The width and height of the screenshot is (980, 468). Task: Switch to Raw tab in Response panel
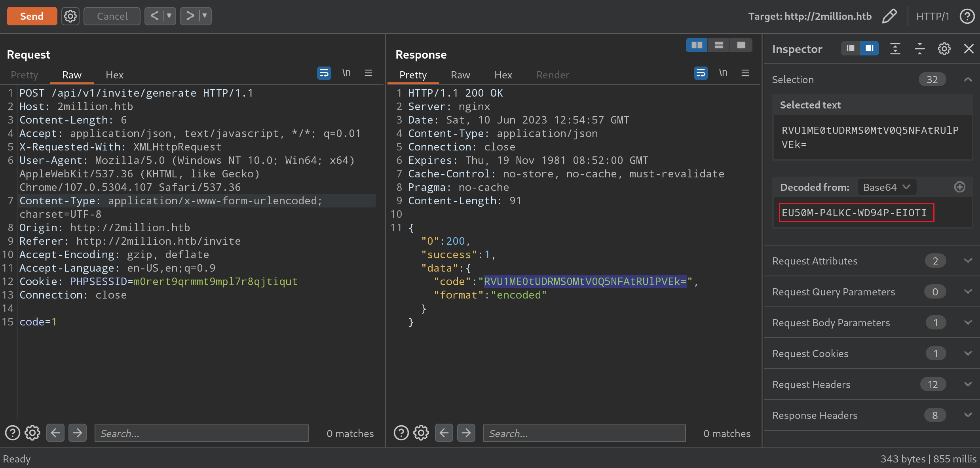tap(460, 74)
